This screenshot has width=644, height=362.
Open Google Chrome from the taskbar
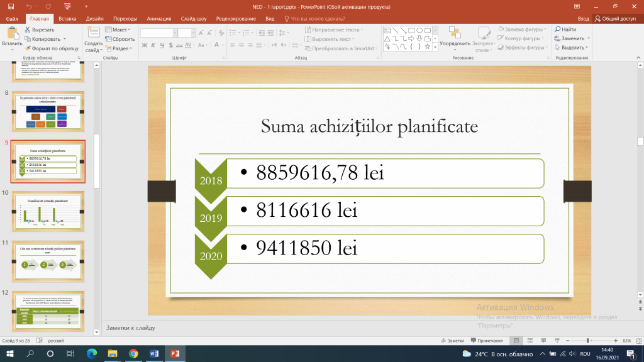133,353
